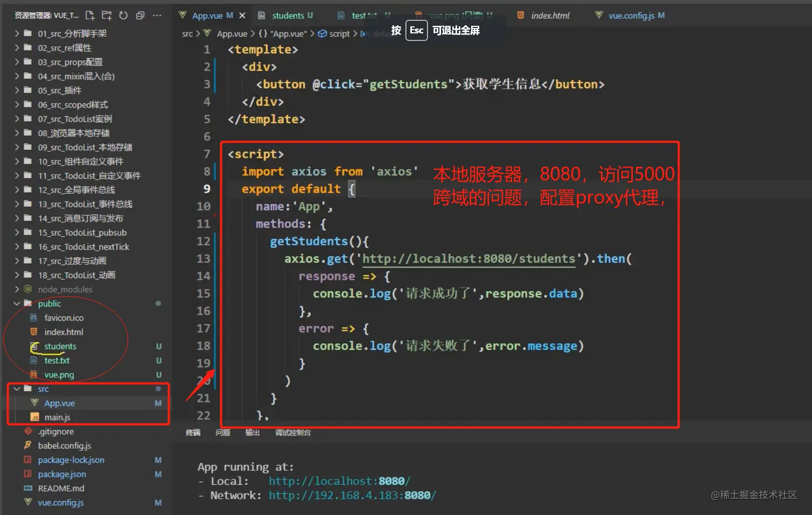Screen dimensions: 812x515
Task: Click the Vue icon on vue.config.js tab
Action: (599, 16)
